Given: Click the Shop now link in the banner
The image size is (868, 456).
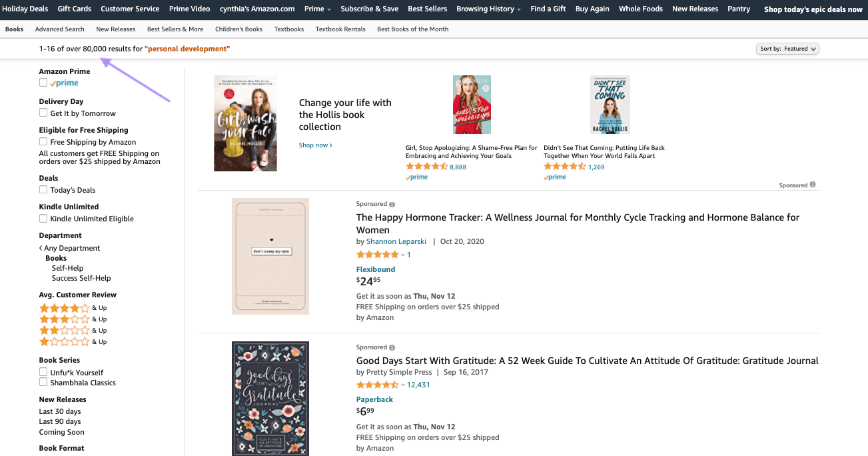Looking at the screenshot, I should pos(314,144).
